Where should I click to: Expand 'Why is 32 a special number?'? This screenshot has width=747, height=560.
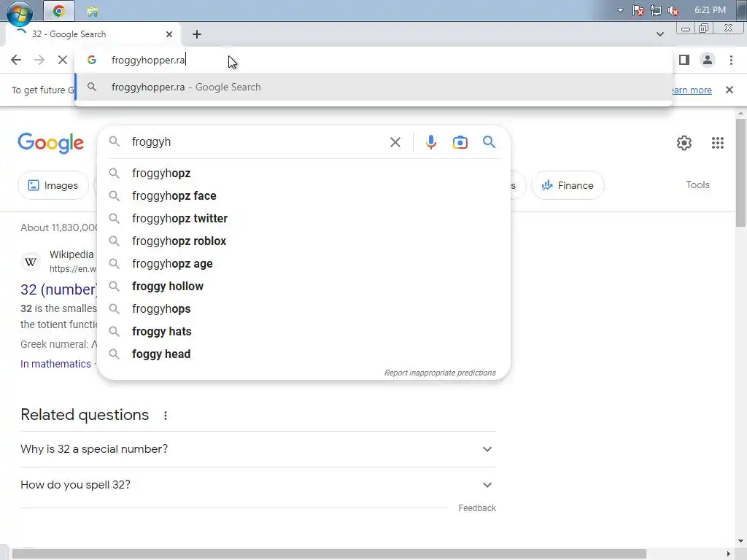(x=258, y=449)
